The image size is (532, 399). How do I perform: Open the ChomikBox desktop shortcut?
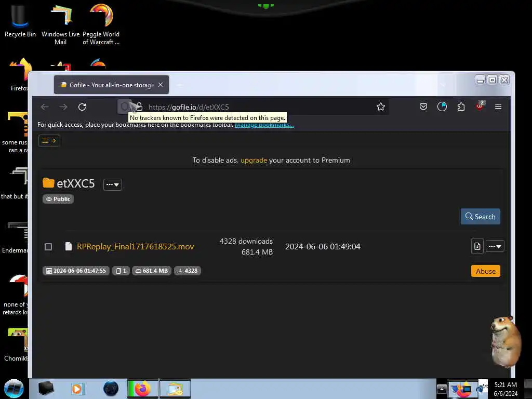click(16, 344)
